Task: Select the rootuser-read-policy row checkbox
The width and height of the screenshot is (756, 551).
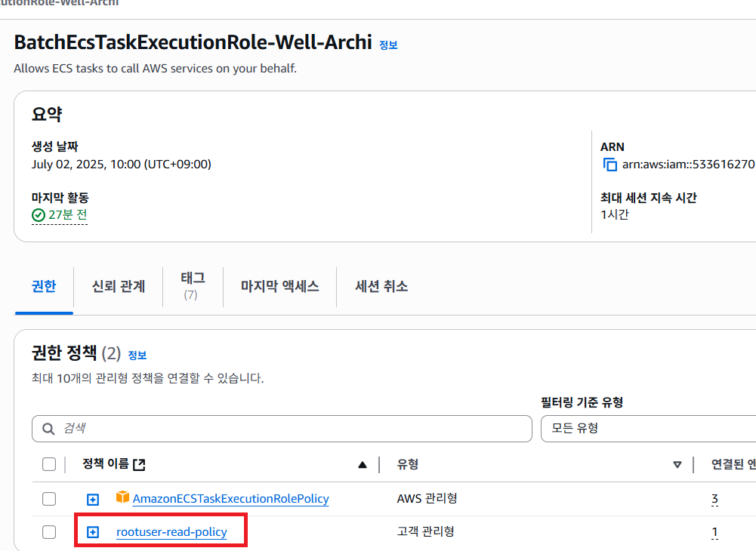Action: coord(49,532)
